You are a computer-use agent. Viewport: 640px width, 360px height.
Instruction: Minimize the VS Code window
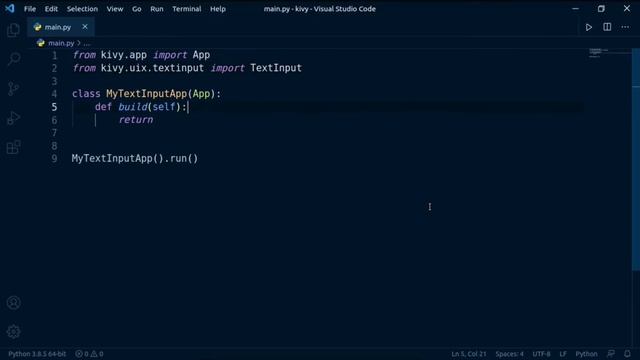coord(576,9)
